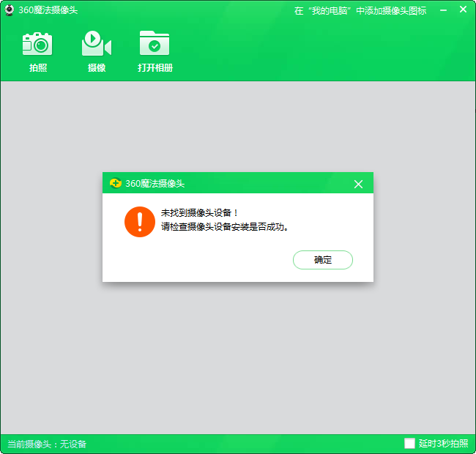Click the 360 logo in dialog header
This screenshot has height=454, width=476.
[116, 183]
